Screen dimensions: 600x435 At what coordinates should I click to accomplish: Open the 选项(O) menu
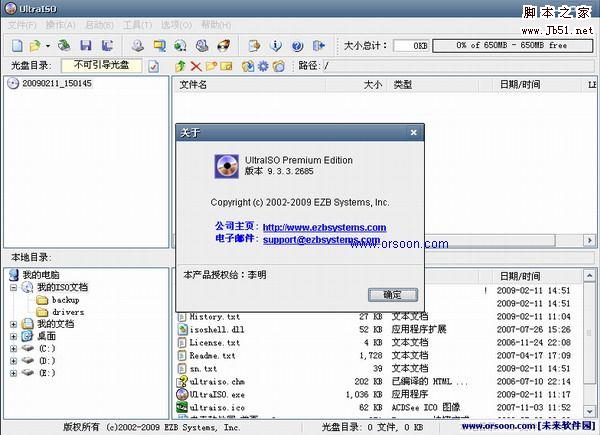tap(176, 25)
